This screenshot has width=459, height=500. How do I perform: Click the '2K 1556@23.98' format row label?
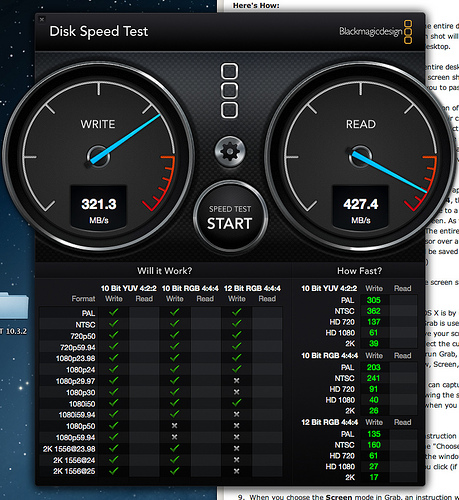pyautogui.click(x=69, y=449)
